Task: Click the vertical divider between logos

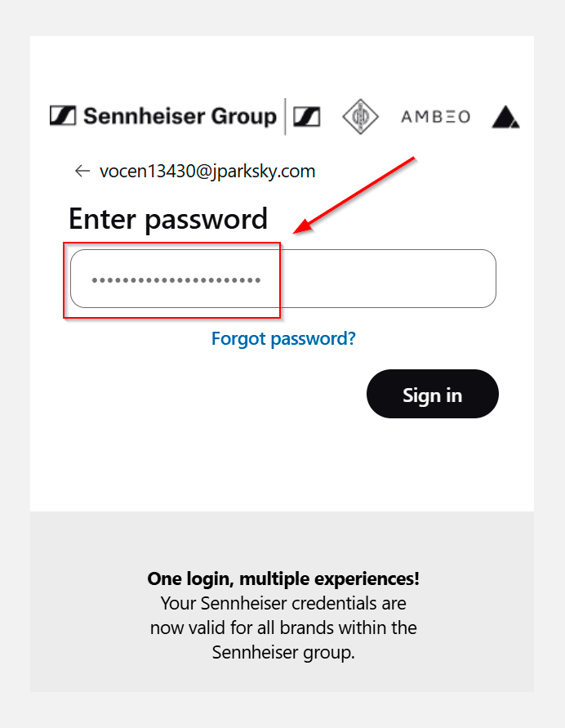Action: tap(285, 116)
